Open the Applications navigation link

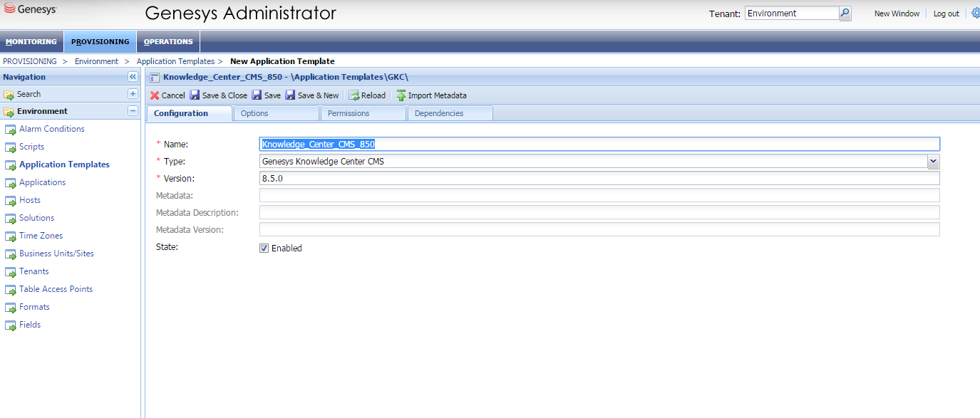coord(42,182)
